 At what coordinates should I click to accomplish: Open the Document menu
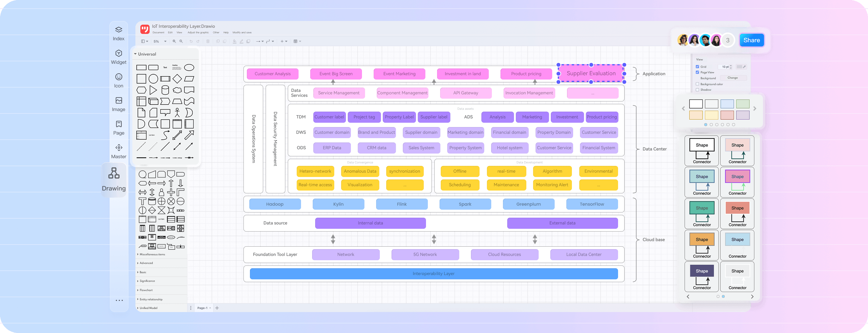[159, 32]
